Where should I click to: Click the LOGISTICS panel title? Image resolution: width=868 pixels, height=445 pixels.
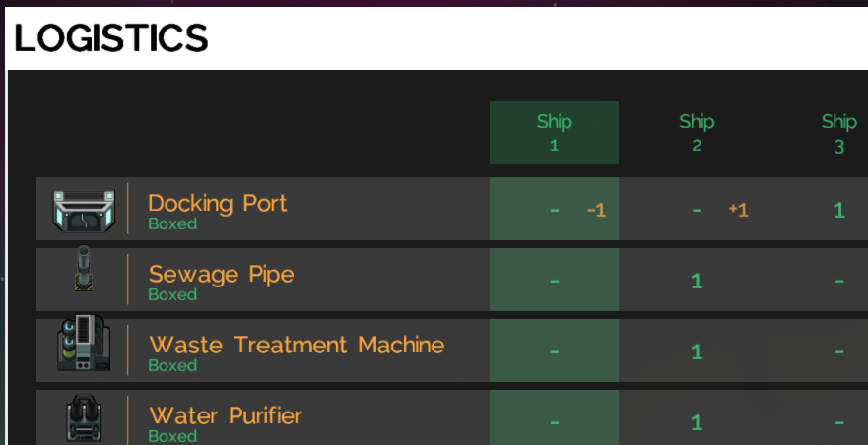point(110,38)
